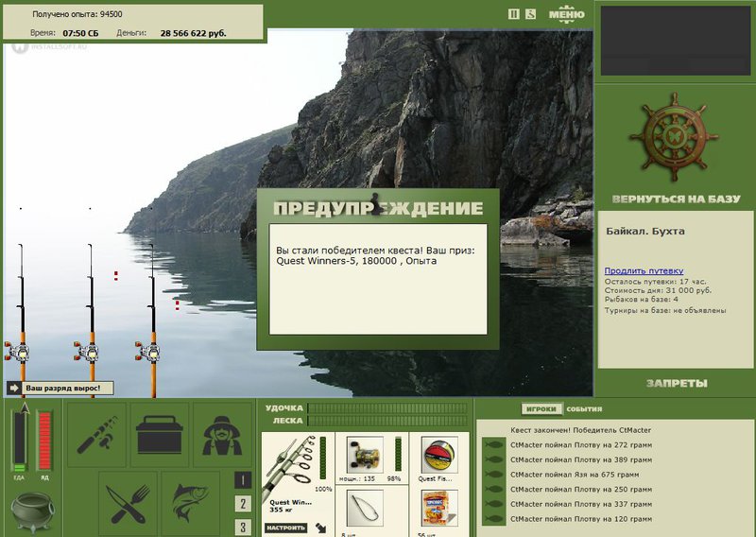Click the S icon next to pause
756x537 pixels.
pyautogui.click(x=530, y=14)
